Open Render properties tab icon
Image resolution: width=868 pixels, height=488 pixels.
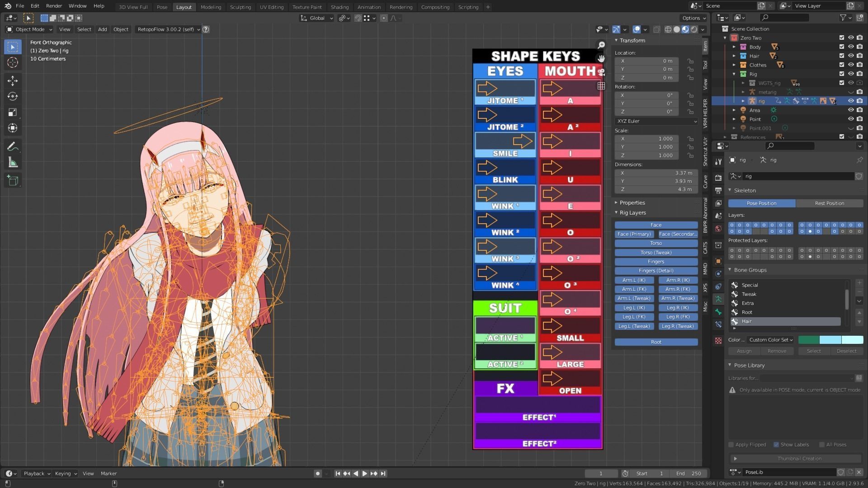(718, 178)
